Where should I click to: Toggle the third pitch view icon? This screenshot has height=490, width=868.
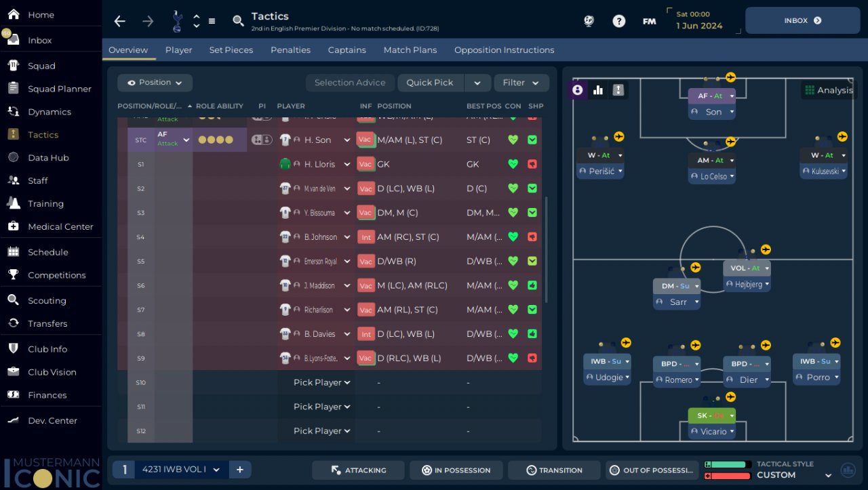tap(618, 90)
